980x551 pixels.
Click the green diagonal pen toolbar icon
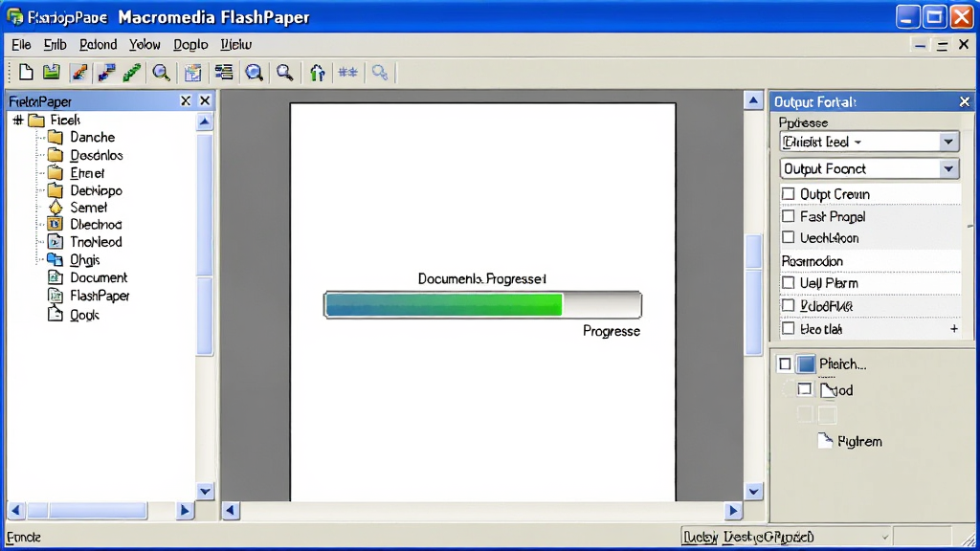click(132, 73)
